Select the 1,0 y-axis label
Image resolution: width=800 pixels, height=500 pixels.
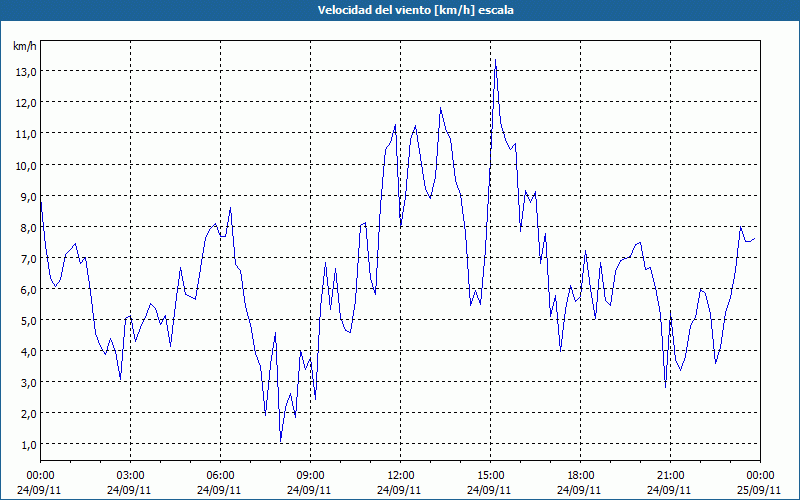click(28, 445)
